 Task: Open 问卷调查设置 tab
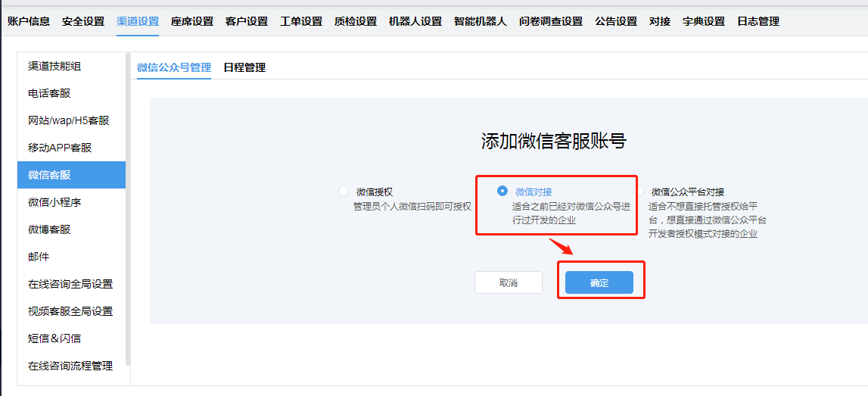(551, 22)
